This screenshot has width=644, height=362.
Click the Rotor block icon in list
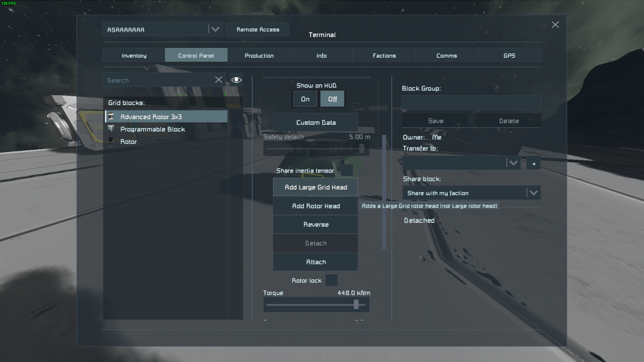pos(111,141)
